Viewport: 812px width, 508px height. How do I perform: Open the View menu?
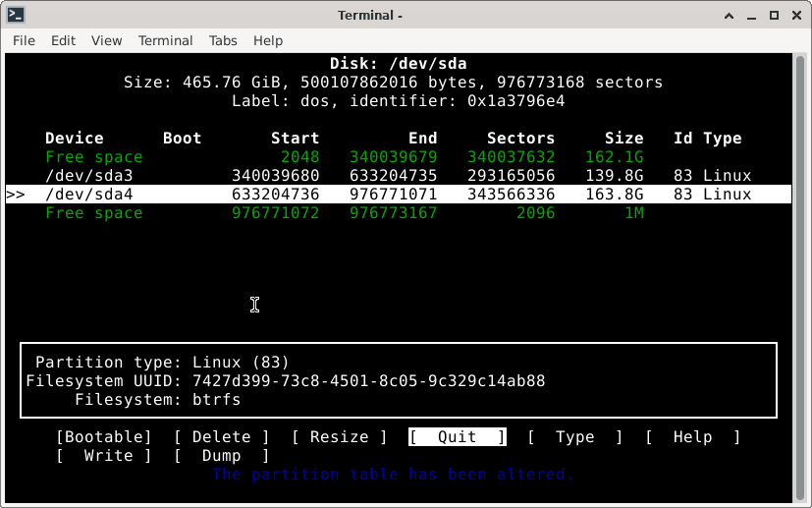click(x=106, y=40)
